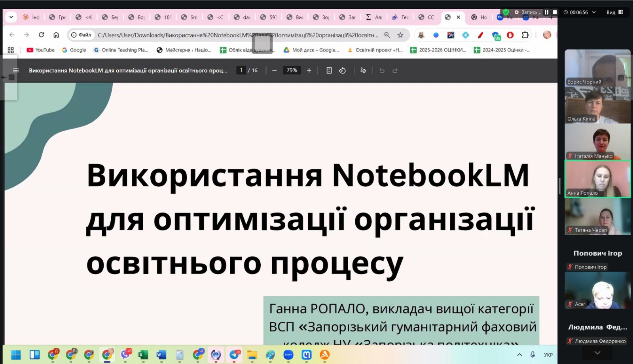Launch Excel from the taskbar
Screen dimensions: 633x364
(x=143, y=355)
